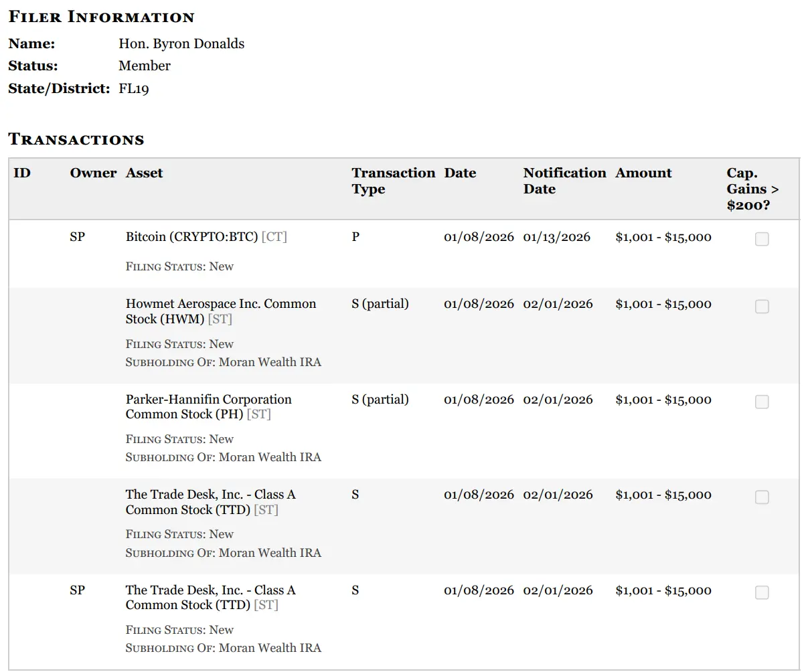Click the filer name Hon. Byron Donalds
The image size is (810, 672).
181,44
